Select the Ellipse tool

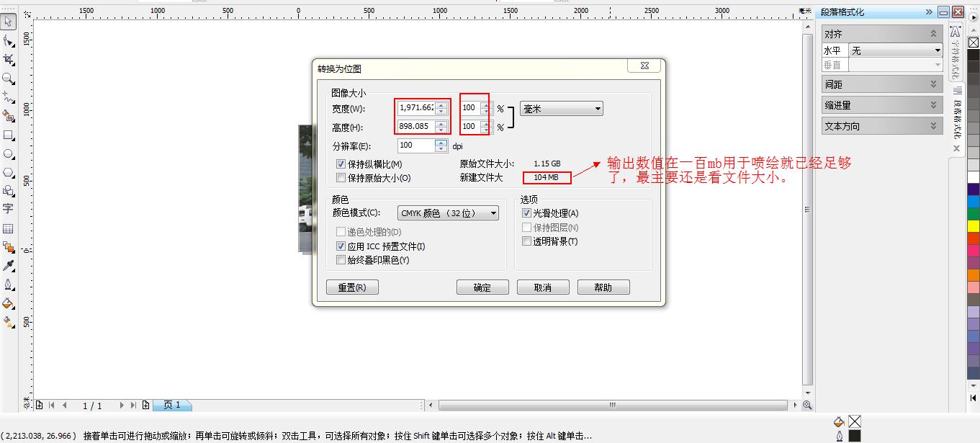(x=9, y=154)
